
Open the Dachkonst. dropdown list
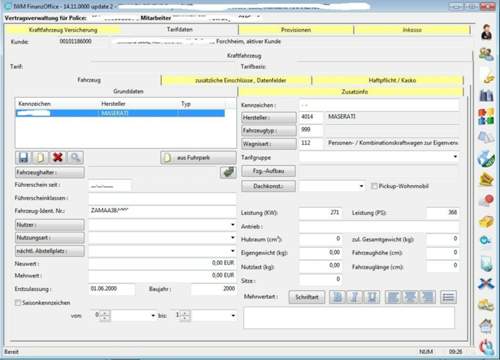click(361, 186)
